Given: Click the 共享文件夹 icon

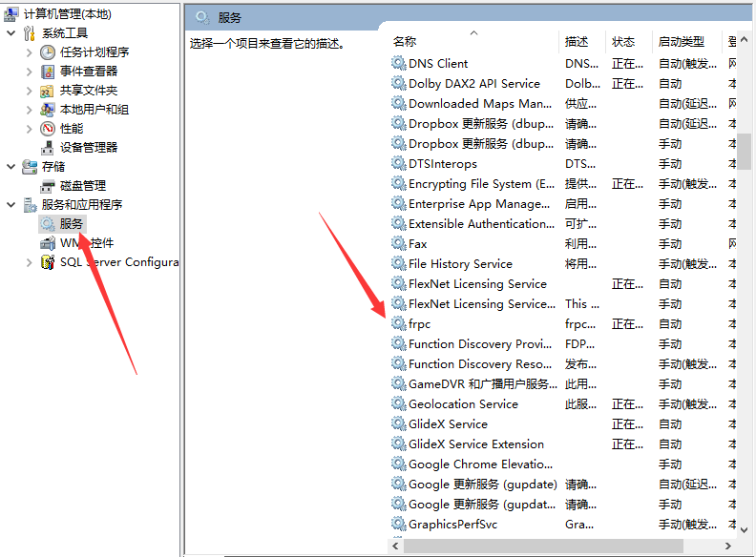Looking at the screenshot, I should [x=48, y=91].
